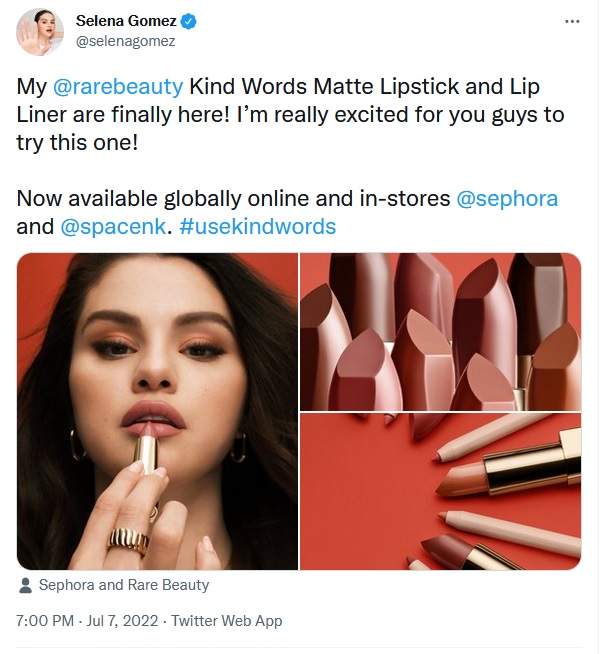The height and width of the screenshot is (654, 602).
Task: Click the Twitter Web App source label
Action: (226, 621)
